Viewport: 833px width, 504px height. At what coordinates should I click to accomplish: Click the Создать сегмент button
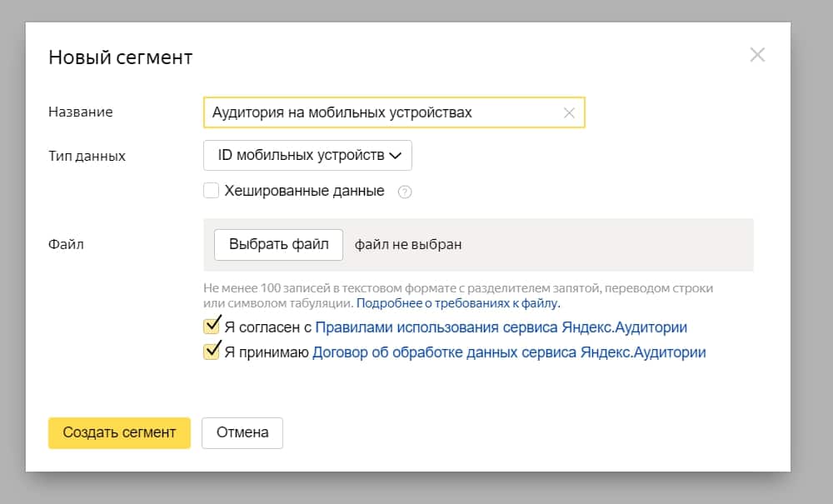coord(119,432)
